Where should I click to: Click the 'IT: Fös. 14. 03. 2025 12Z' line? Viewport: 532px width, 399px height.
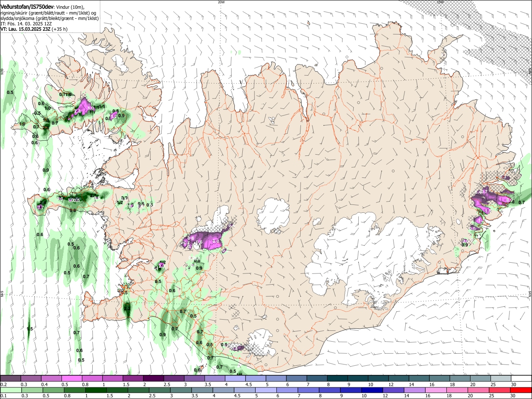click(x=26, y=24)
